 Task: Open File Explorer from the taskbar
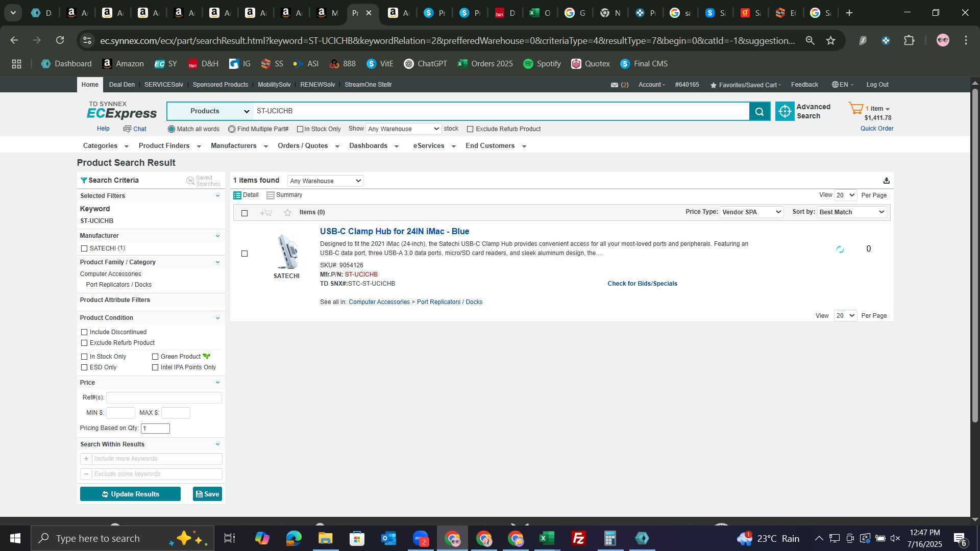click(x=325, y=538)
